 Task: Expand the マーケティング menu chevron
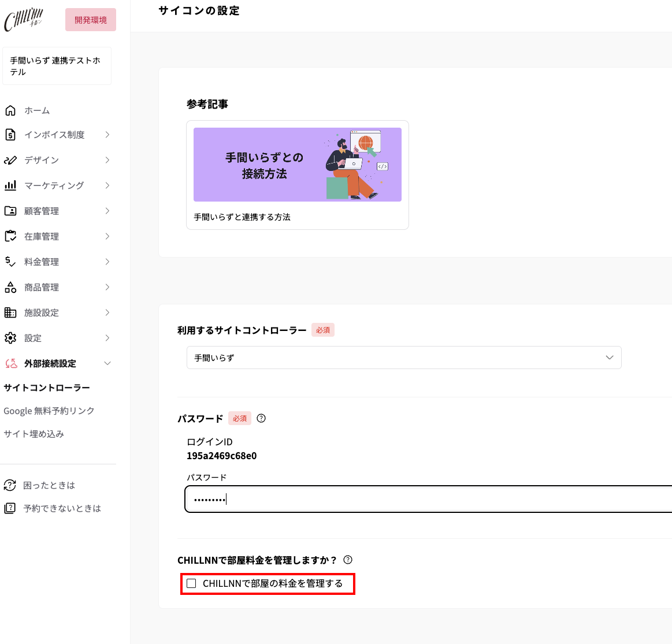coord(107,185)
